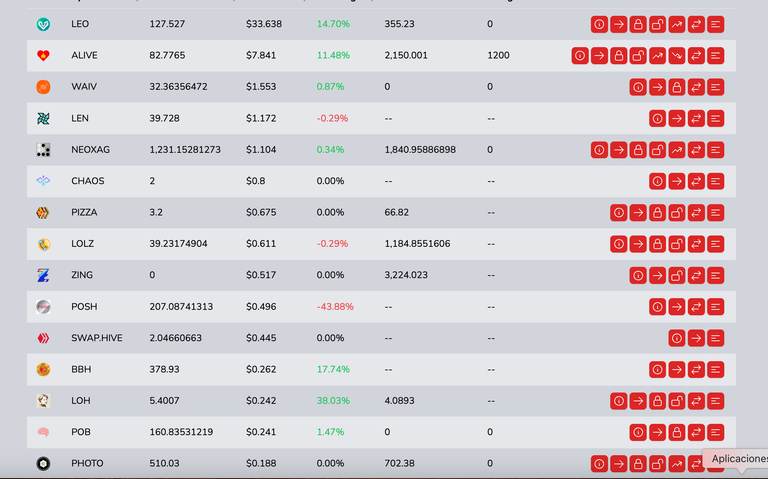
Task: Click the send arrow icon for ZING
Action: click(657, 275)
